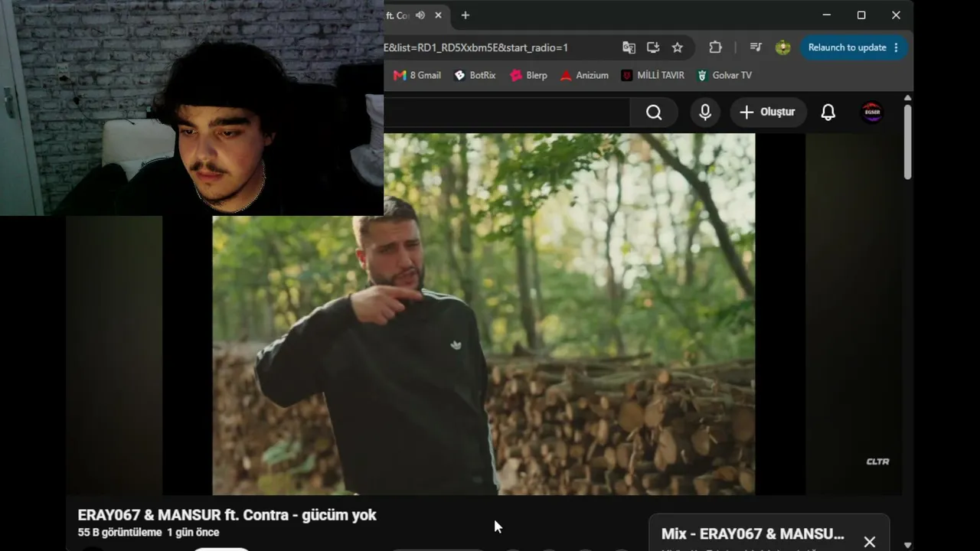Open the Blerp bookmark

coord(529,75)
